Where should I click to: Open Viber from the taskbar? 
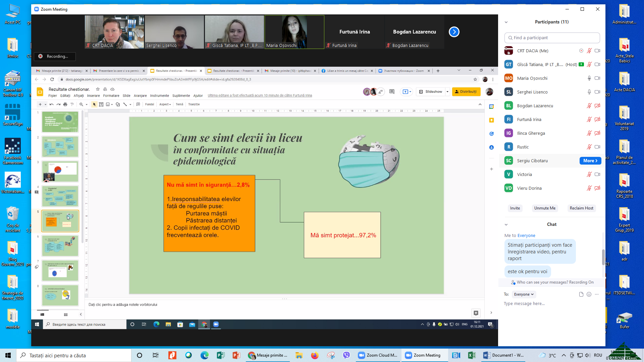click(346, 355)
